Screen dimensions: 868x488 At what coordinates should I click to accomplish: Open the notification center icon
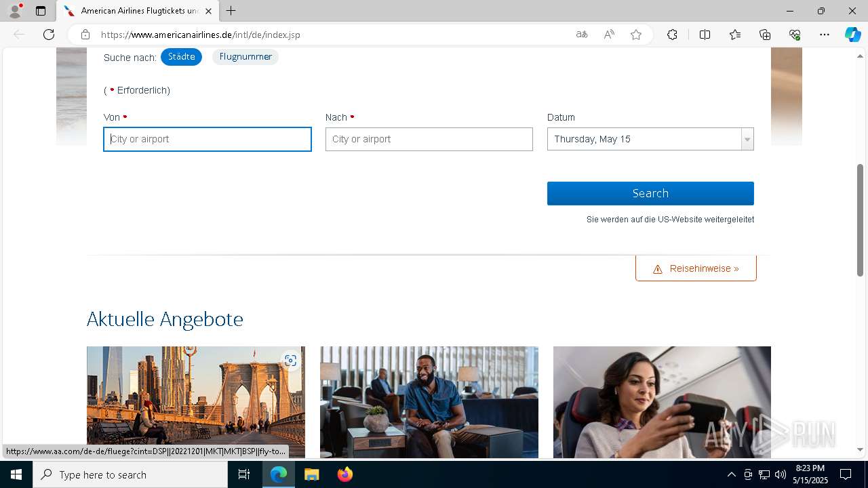point(846,474)
